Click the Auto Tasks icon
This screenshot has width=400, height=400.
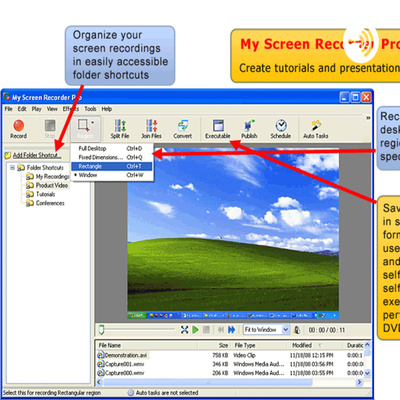316,126
